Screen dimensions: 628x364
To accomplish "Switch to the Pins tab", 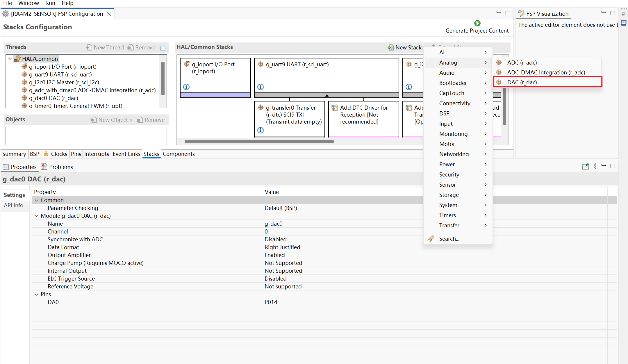I will pyautogui.click(x=76, y=154).
